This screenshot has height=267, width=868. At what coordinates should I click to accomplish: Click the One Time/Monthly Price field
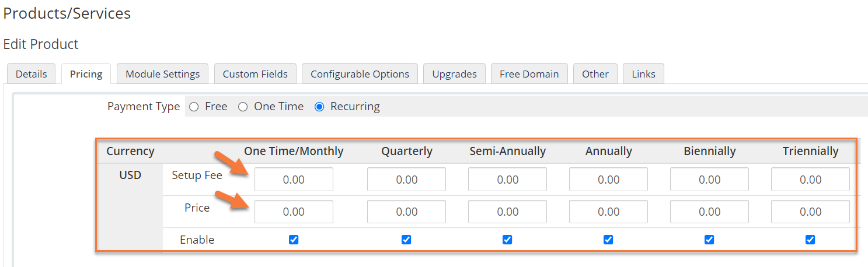(294, 212)
